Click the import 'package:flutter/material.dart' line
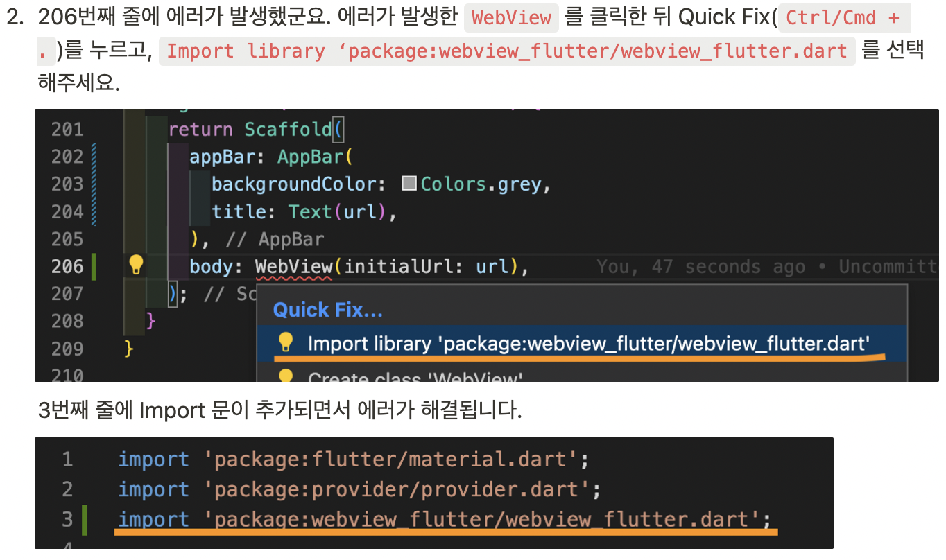 353,460
